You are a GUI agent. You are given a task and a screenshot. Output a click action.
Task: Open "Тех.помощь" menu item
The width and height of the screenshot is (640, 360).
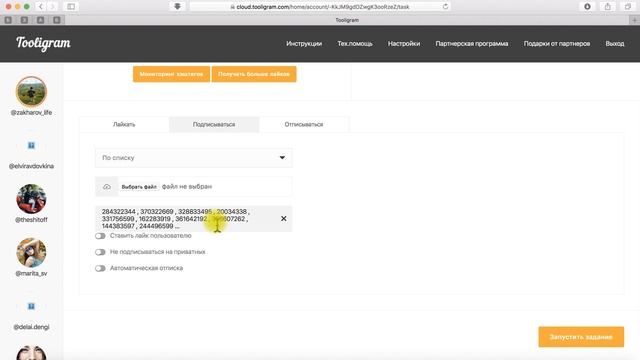pyautogui.click(x=355, y=44)
